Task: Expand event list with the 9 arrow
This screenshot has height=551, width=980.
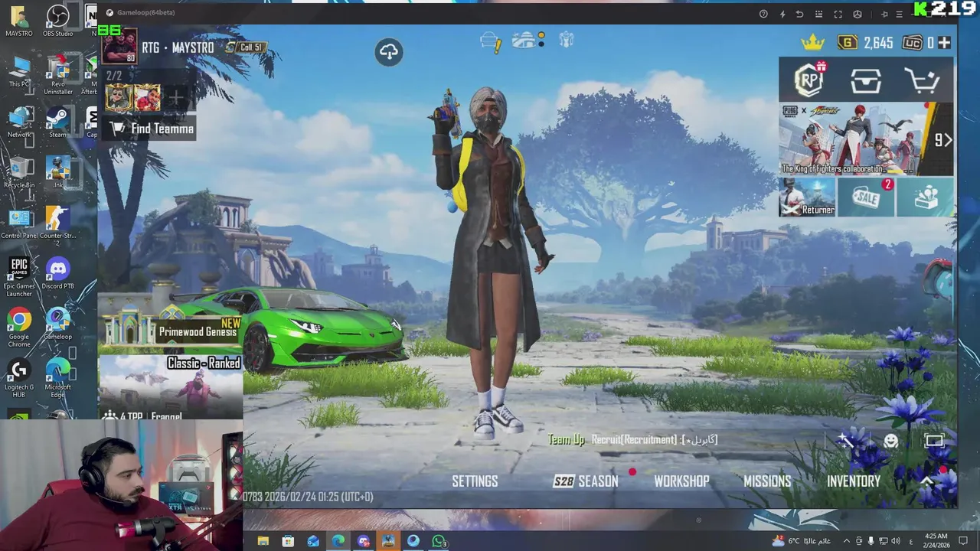Action: point(943,140)
